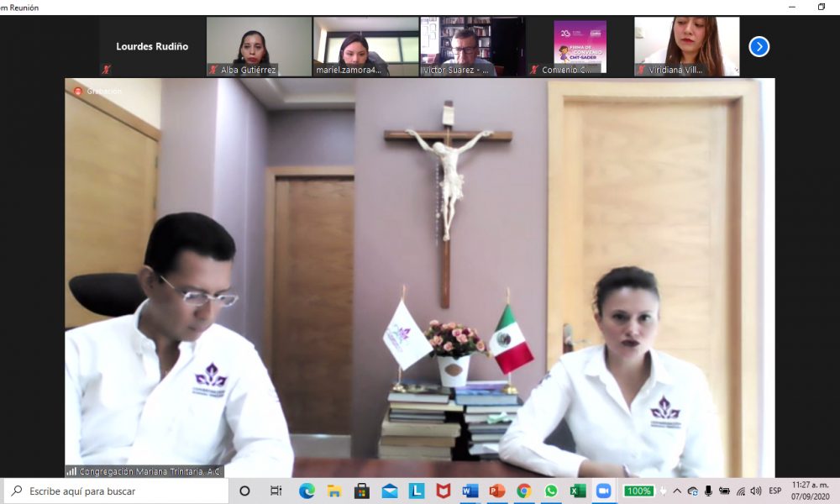The image size is (840, 504).
Task: Open Google Chrome from the taskbar
Action: click(x=523, y=491)
